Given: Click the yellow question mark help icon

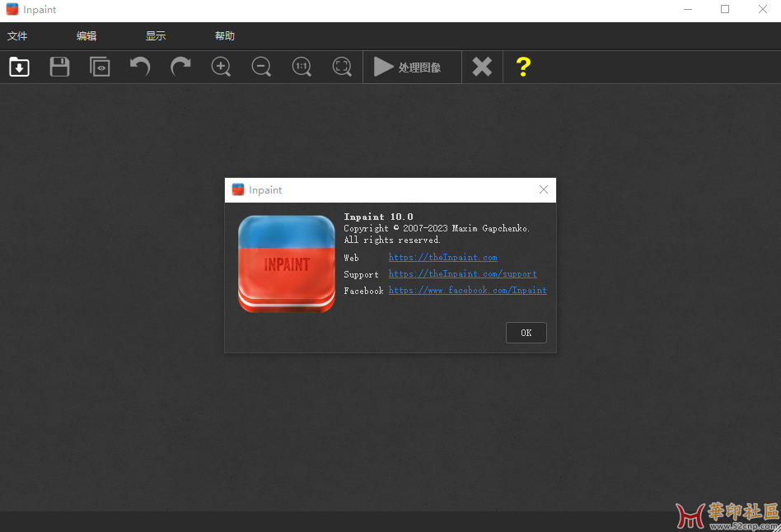Looking at the screenshot, I should 522,67.
